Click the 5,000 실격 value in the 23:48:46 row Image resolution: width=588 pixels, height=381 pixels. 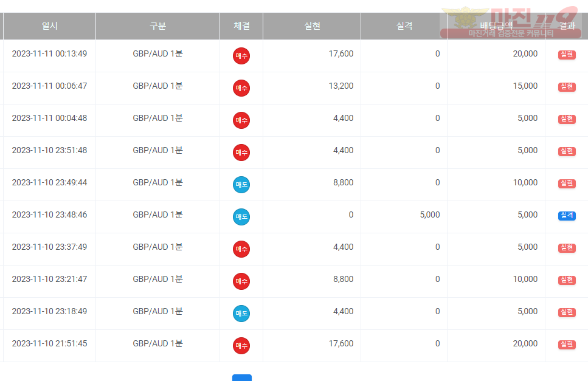click(x=430, y=215)
